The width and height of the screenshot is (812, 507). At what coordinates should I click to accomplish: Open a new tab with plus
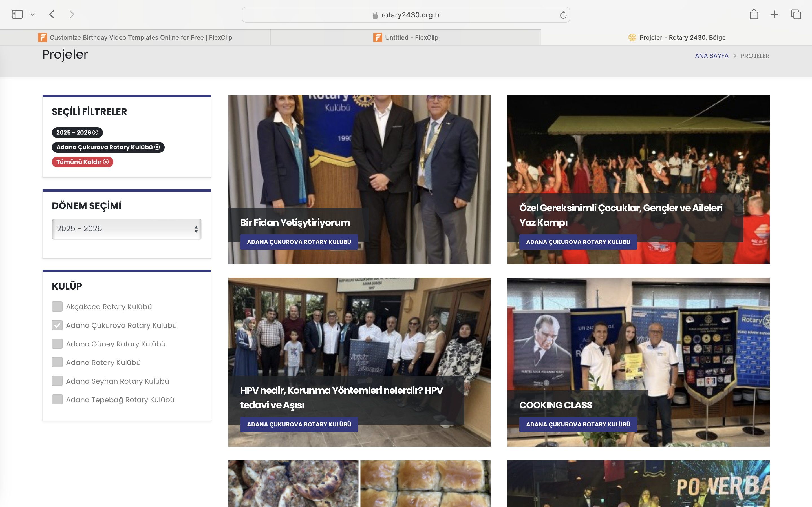point(775,14)
